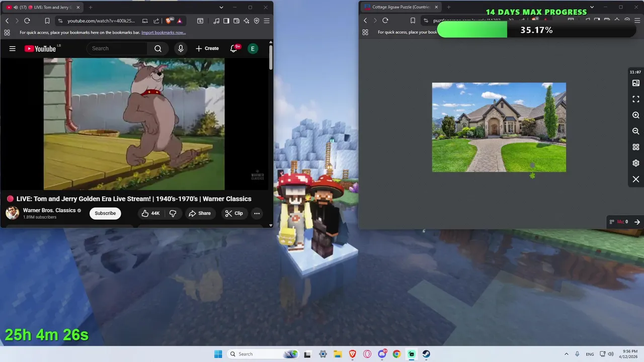This screenshot has height=362, width=644.
Task: Open new tab in puzzle window
Action: (x=449, y=7)
